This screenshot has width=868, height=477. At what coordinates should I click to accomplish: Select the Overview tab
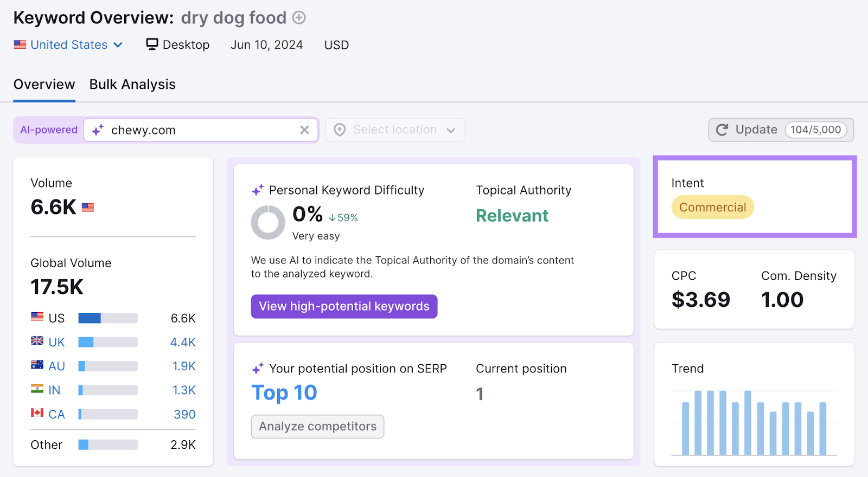point(44,84)
